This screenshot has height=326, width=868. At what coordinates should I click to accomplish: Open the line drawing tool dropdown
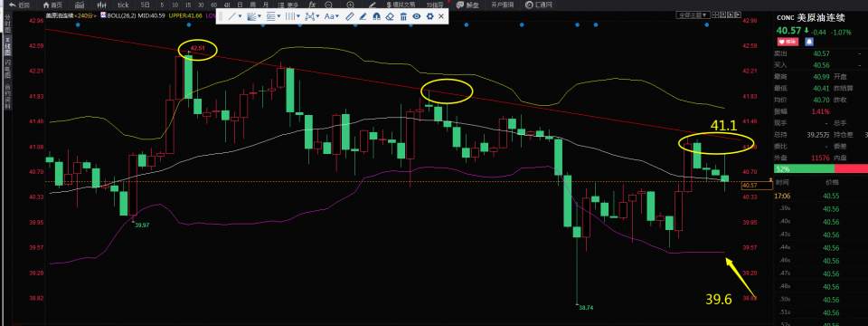(235, 16)
